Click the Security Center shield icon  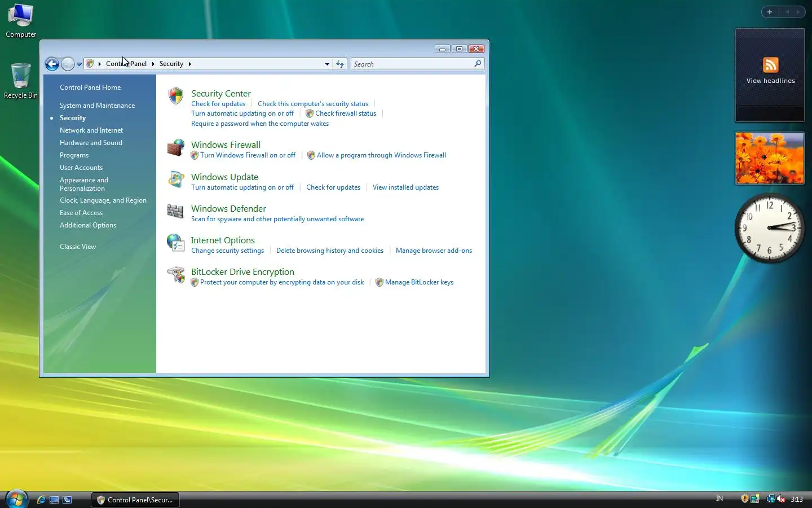coord(176,95)
